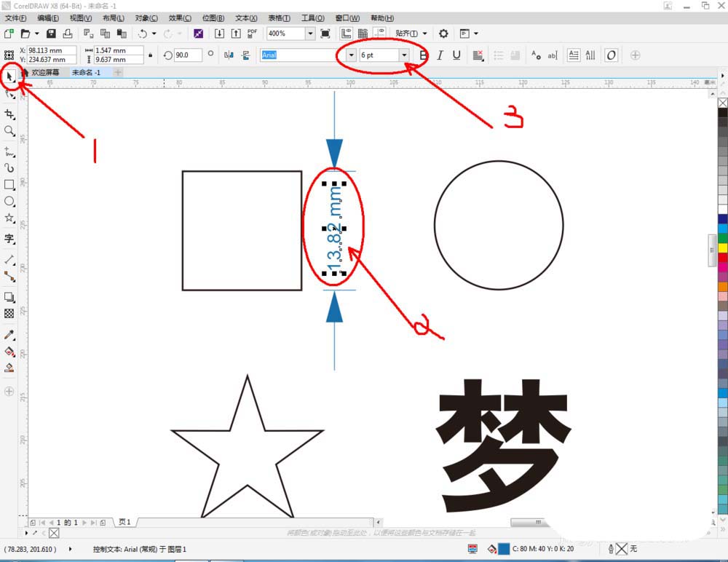This screenshot has width=728, height=562.
Task: Select the Ellipse tool
Action: 9,201
